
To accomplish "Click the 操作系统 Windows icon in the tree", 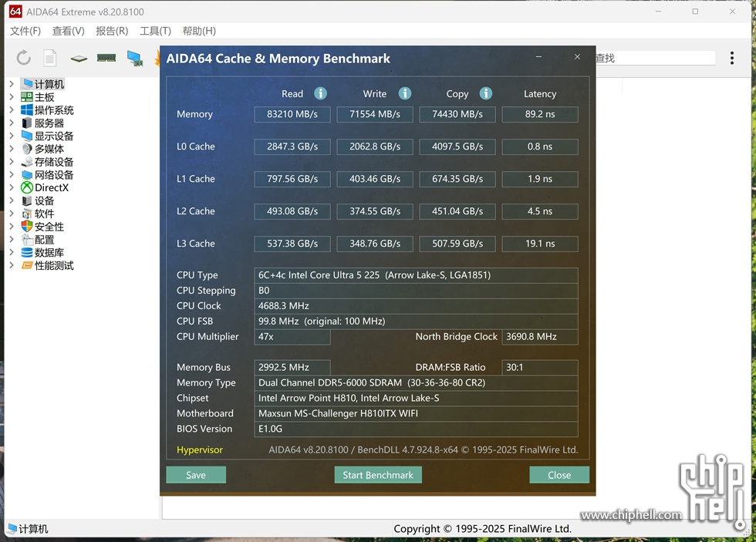I will click(x=27, y=109).
